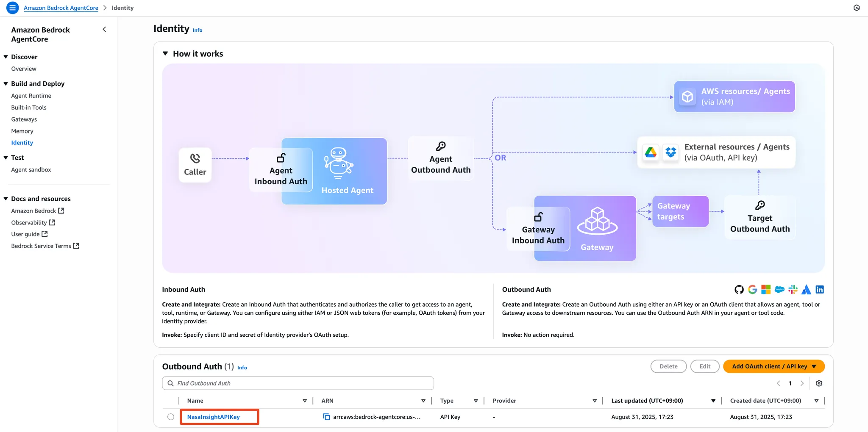Viewport: 868px width, 432px height.
Task: Collapse the Build and Deploy nav section
Action: (6, 83)
